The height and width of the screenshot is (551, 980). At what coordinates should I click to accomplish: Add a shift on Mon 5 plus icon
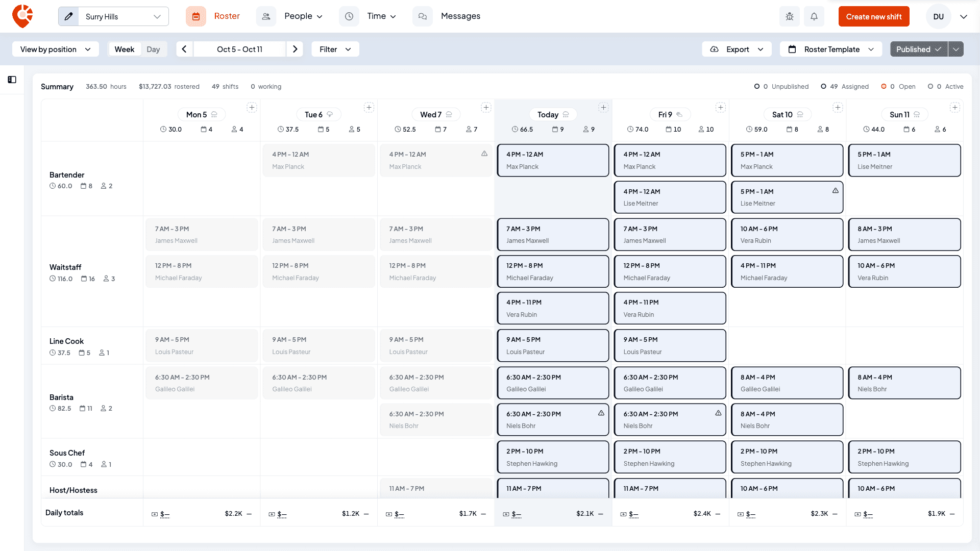tap(252, 107)
